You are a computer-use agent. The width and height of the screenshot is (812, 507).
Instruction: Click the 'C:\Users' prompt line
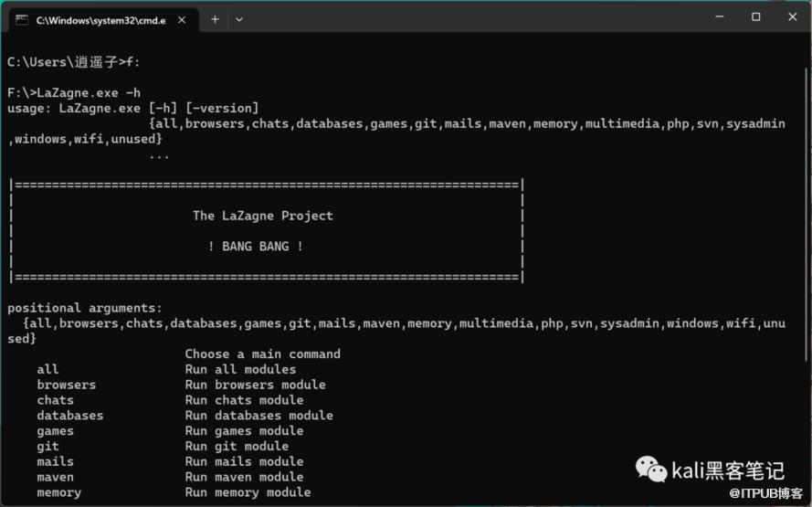click(74, 62)
